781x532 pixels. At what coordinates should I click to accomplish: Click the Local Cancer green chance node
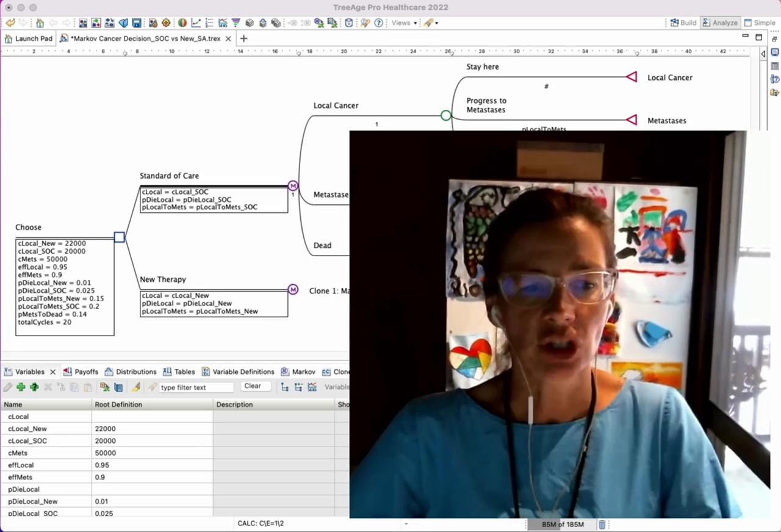[x=446, y=115]
